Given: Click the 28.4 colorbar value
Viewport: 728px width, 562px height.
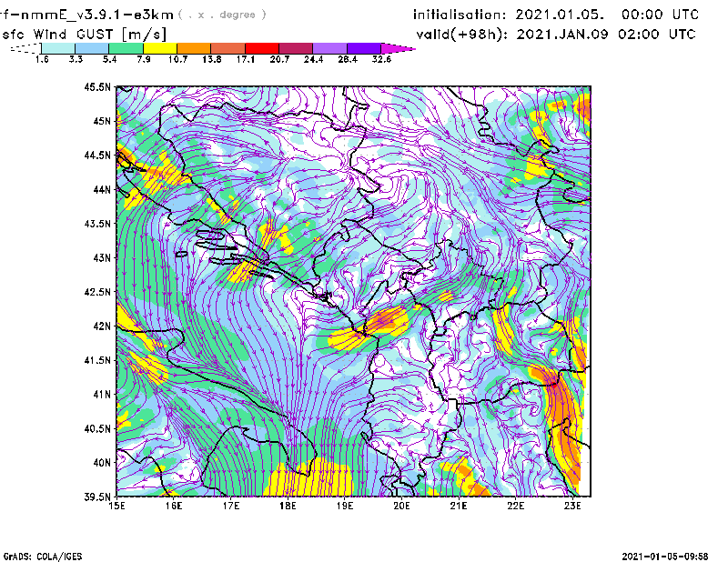Looking at the screenshot, I should [348, 59].
